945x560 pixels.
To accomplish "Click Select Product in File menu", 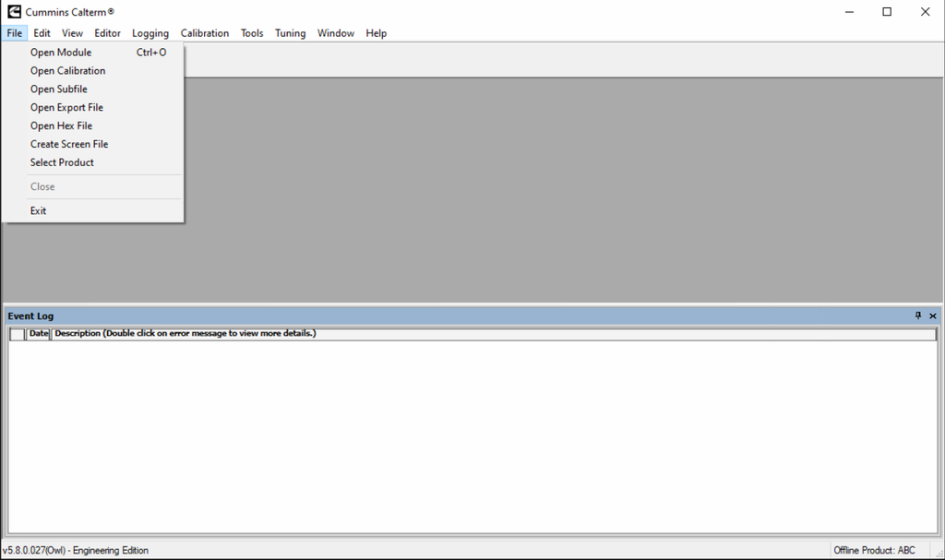I will 62,162.
